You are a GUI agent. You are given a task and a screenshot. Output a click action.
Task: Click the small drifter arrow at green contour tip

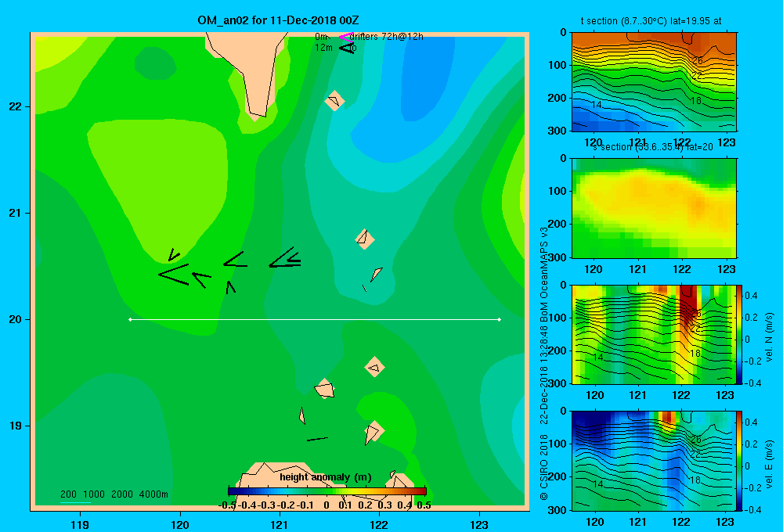click(173, 254)
